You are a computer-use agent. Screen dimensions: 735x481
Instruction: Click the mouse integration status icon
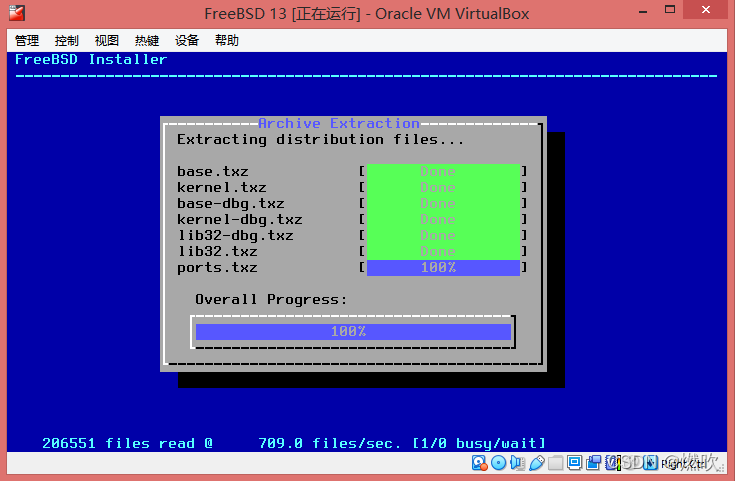[x=651, y=463]
